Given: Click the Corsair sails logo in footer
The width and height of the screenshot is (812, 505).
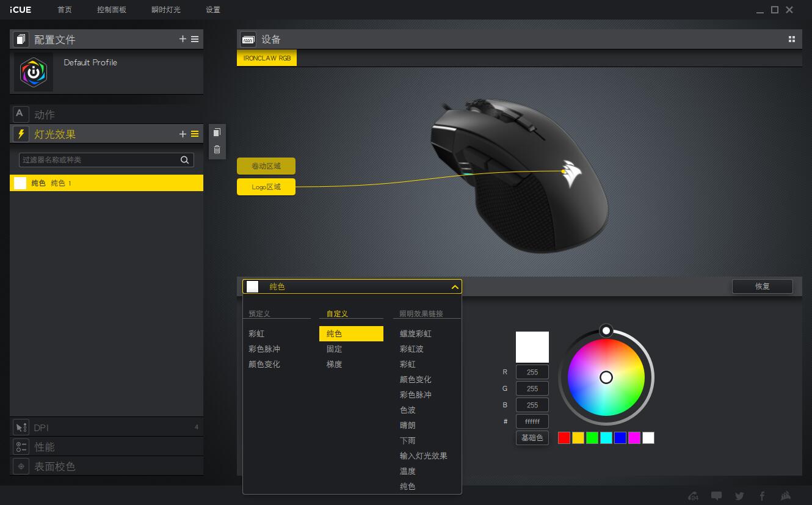Looking at the screenshot, I should coord(786,496).
